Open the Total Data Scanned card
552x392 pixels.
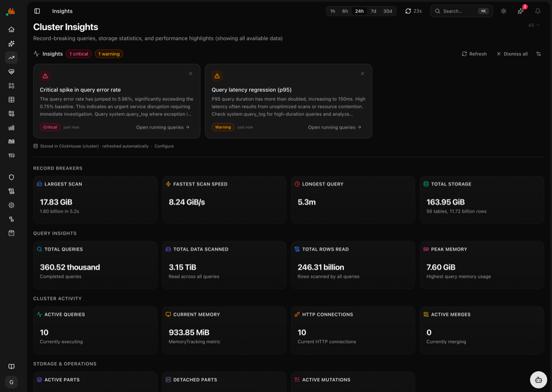click(224, 265)
